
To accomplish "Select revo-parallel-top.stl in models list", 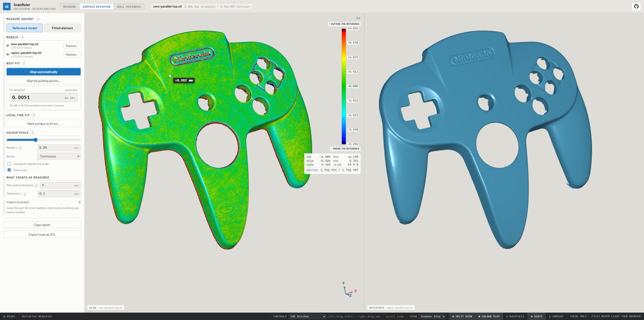I will 25,44.
